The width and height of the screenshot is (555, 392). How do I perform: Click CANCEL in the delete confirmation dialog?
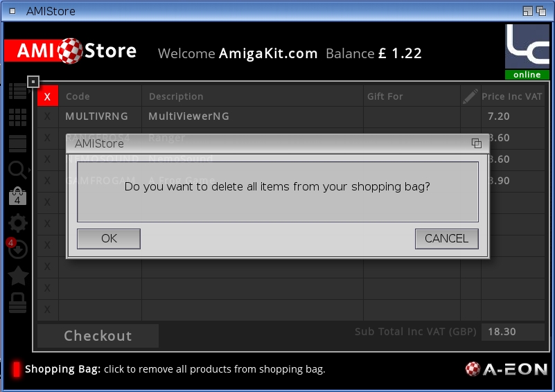pos(446,238)
